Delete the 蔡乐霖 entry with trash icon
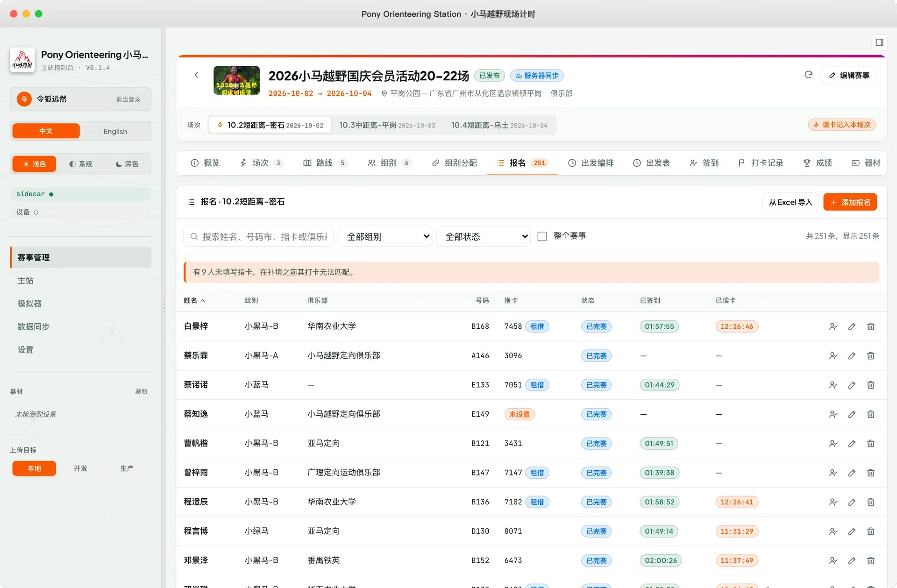Screen dimensions: 897x588 [871, 356]
